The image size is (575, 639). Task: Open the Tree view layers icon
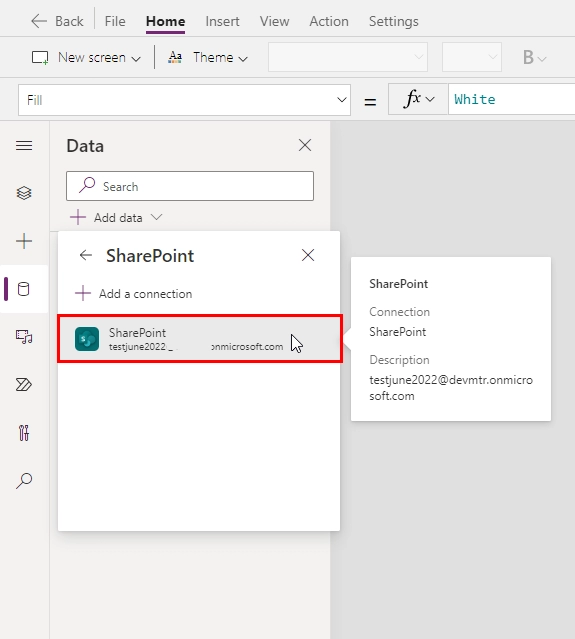pyautogui.click(x=24, y=193)
